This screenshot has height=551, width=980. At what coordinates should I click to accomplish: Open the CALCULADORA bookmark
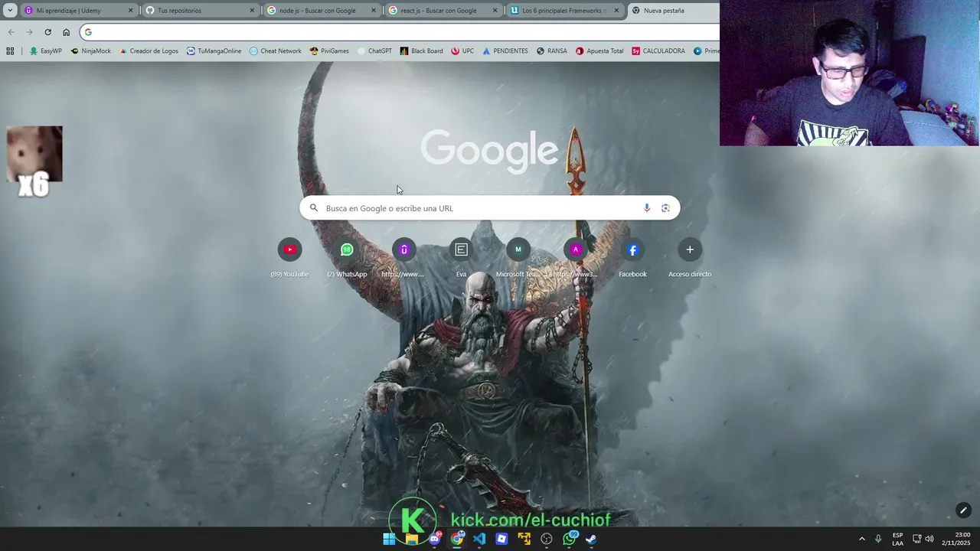tap(658, 51)
